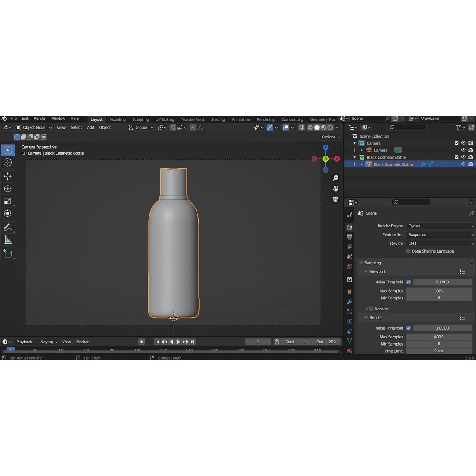Viewport: 476px width, 476px height.
Task: Activate the 3D Cursor tool
Action: (8, 162)
